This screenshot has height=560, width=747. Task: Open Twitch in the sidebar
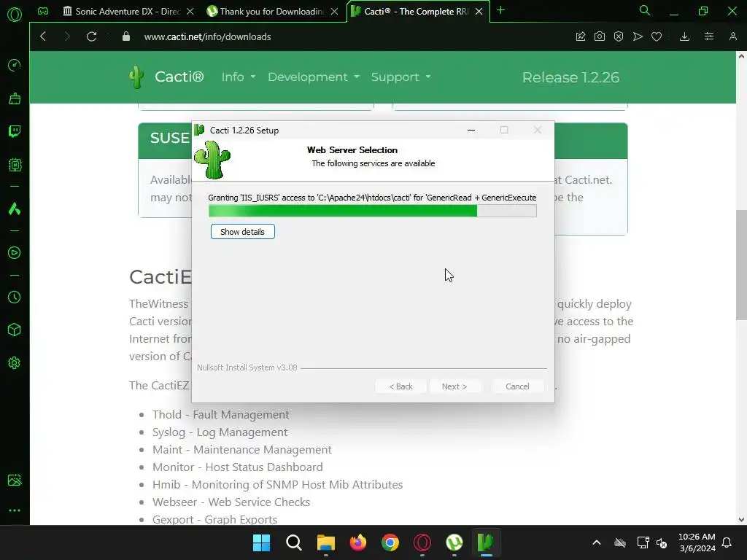(x=15, y=131)
